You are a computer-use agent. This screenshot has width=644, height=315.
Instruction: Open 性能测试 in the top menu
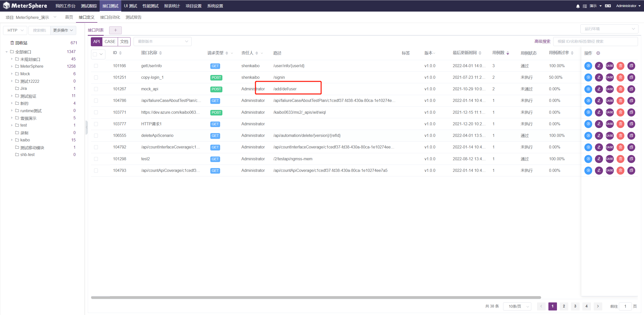(x=150, y=6)
